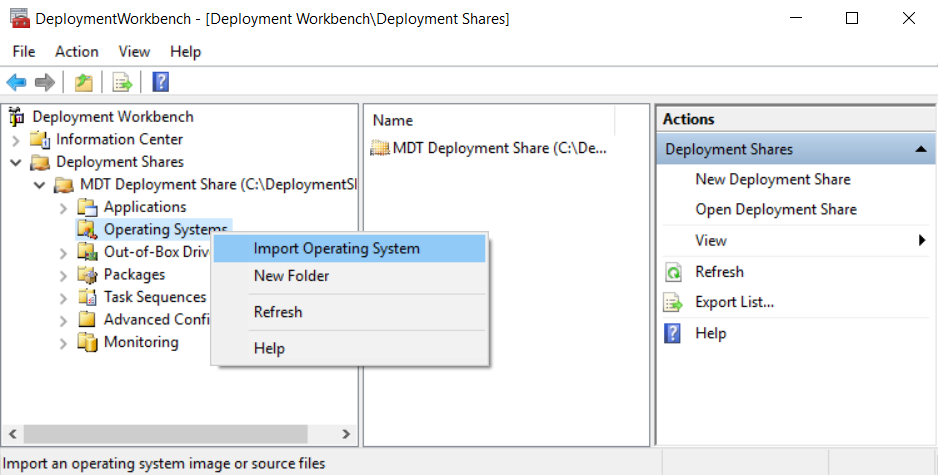This screenshot has height=475, width=938.
Task: Expand the Advanced Configuration node
Action: pos(63,321)
